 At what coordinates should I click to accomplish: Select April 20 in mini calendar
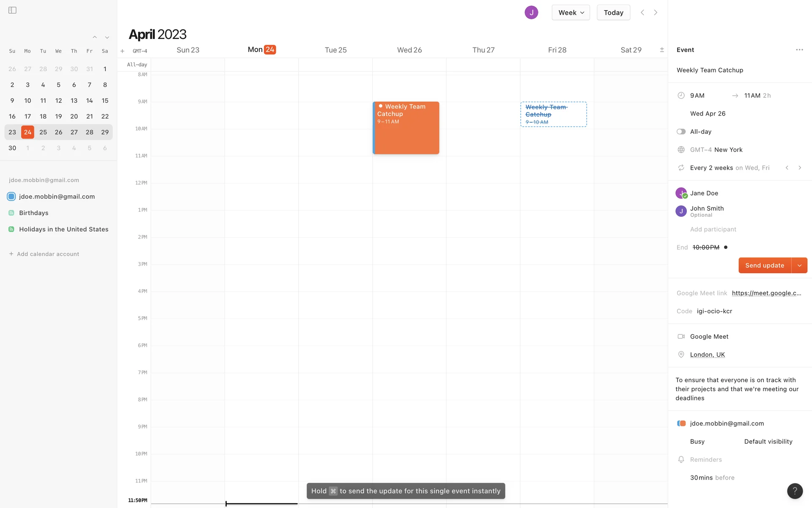[x=74, y=116]
